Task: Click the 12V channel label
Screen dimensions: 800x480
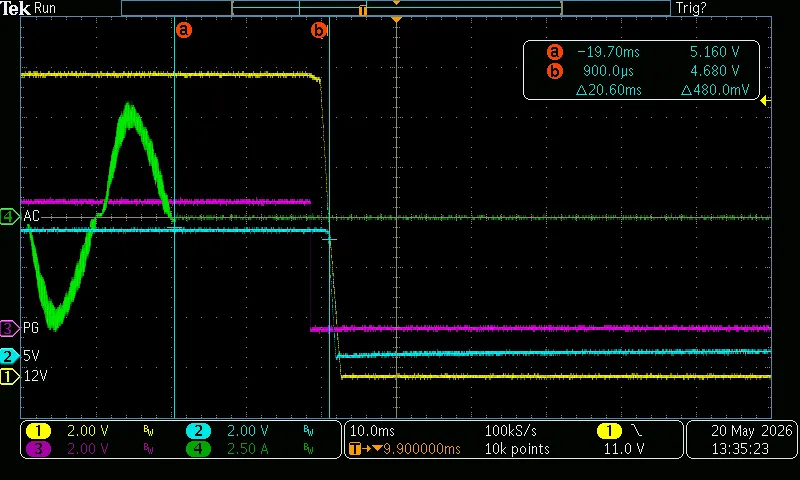Action: click(35, 376)
